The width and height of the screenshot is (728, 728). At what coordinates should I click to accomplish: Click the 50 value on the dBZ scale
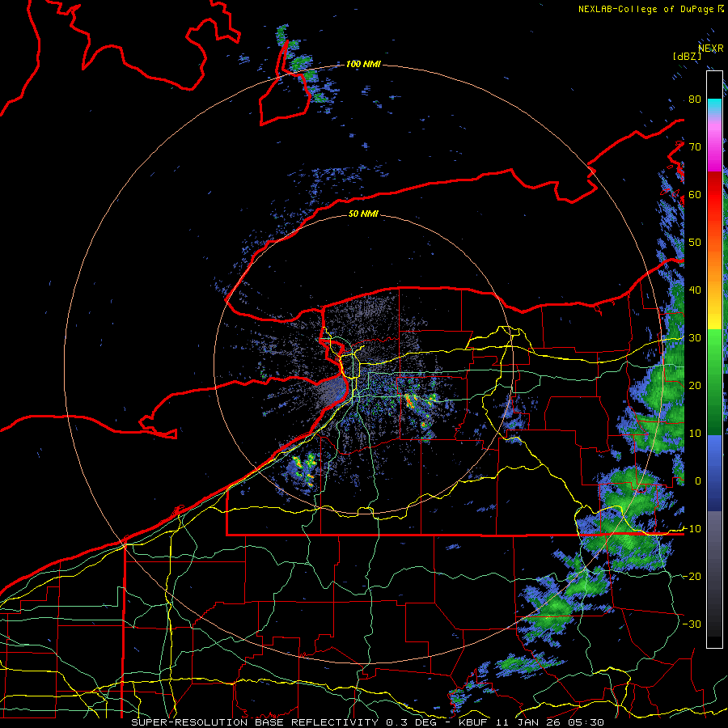click(x=695, y=243)
